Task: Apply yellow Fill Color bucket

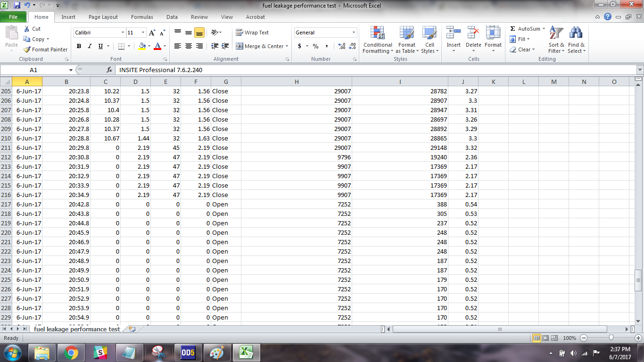Action: (x=142, y=46)
